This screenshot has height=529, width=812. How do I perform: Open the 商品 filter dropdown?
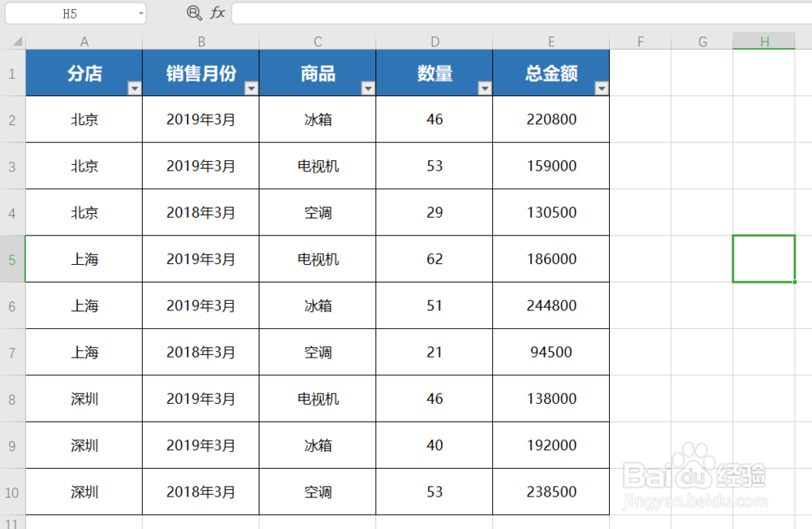(368, 89)
